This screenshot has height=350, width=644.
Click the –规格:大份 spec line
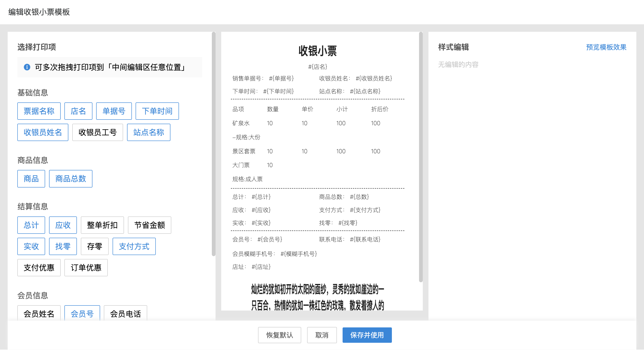[x=246, y=137]
